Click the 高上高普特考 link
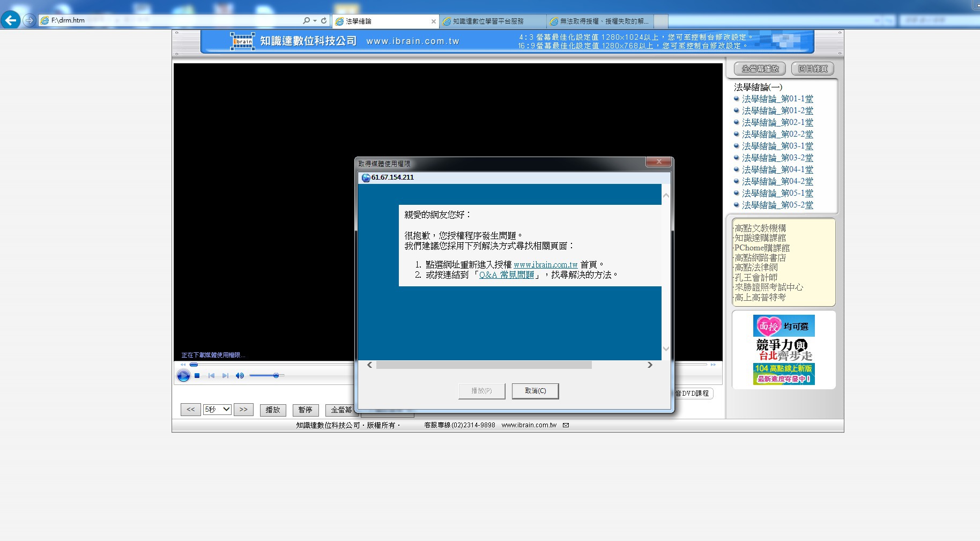 [x=760, y=297]
